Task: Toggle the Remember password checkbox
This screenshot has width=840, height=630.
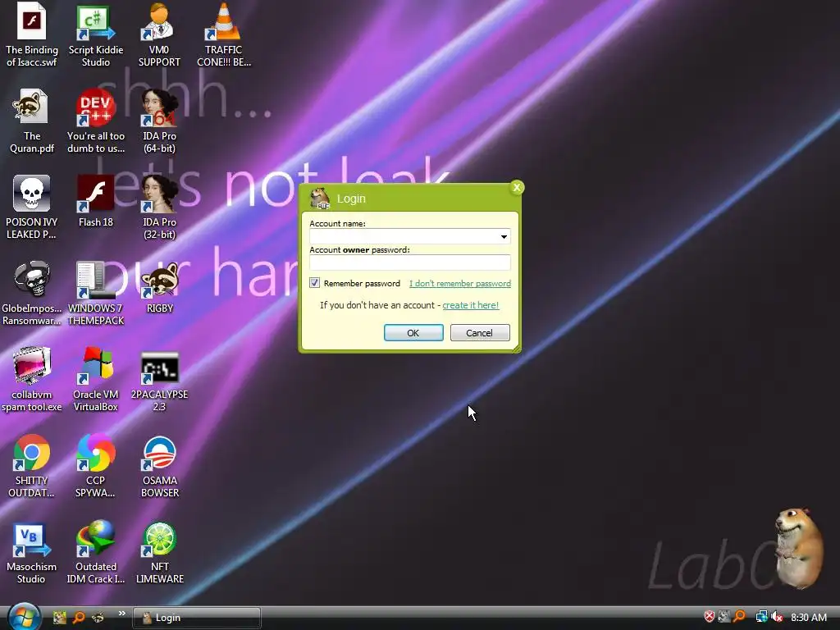Action: coord(314,283)
